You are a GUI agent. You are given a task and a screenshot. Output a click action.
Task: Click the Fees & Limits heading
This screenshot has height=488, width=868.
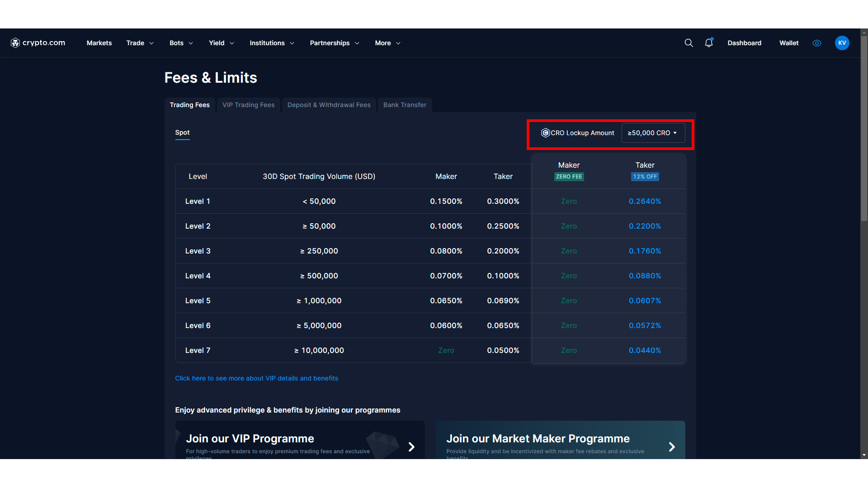pyautogui.click(x=211, y=78)
